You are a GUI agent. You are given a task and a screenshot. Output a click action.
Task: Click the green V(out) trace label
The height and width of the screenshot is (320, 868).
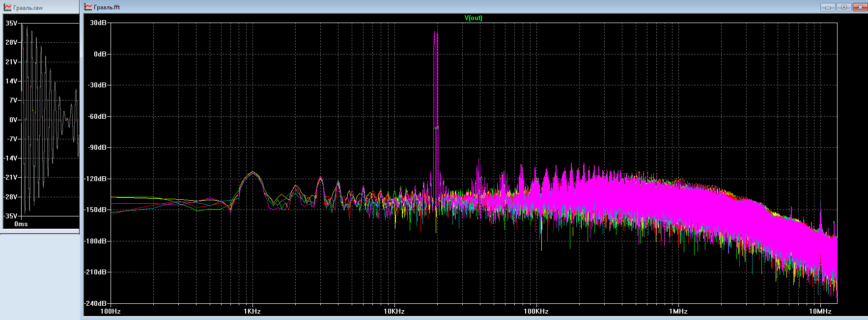point(473,18)
